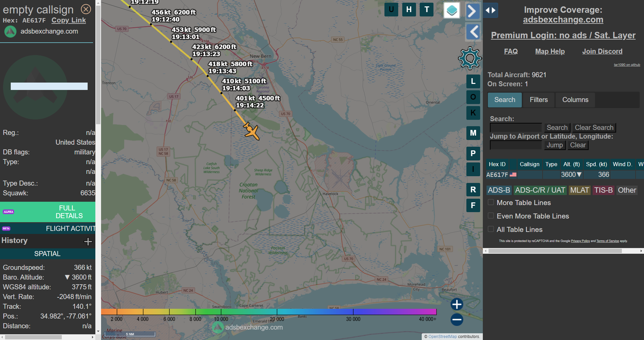Sort table by Type column
The width and height of the screenshot is (644, 340).
pyautogui.click(x=551, y=164)
